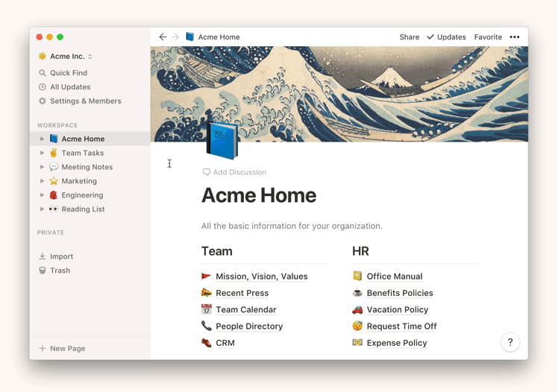
Task: Click the calendar icon by Team Calendar
Action: point(206,309)
